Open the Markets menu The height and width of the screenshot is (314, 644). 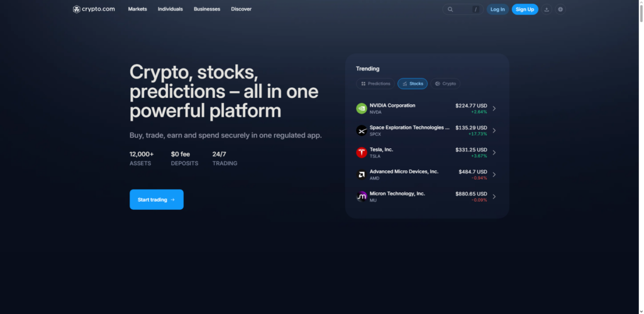coord(137,9)
